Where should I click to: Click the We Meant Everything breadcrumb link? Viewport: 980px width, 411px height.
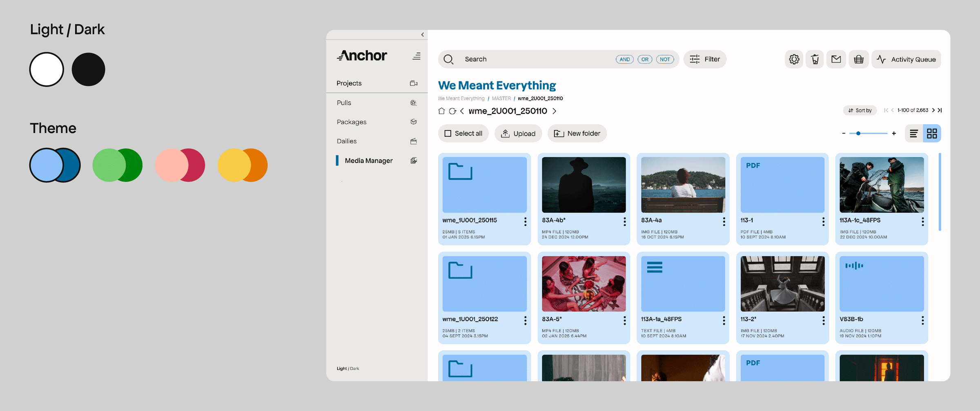pos(461,98)
